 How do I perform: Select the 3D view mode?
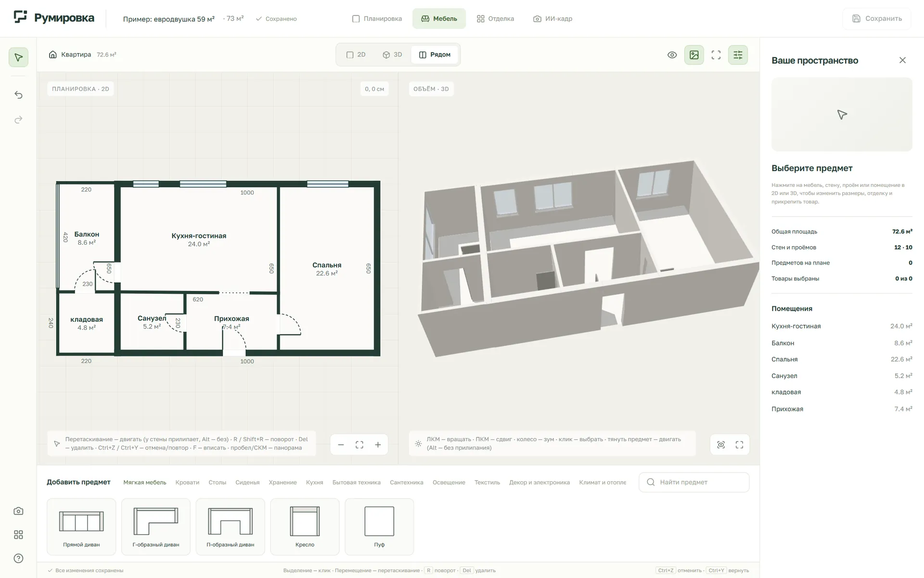point(392,55)
